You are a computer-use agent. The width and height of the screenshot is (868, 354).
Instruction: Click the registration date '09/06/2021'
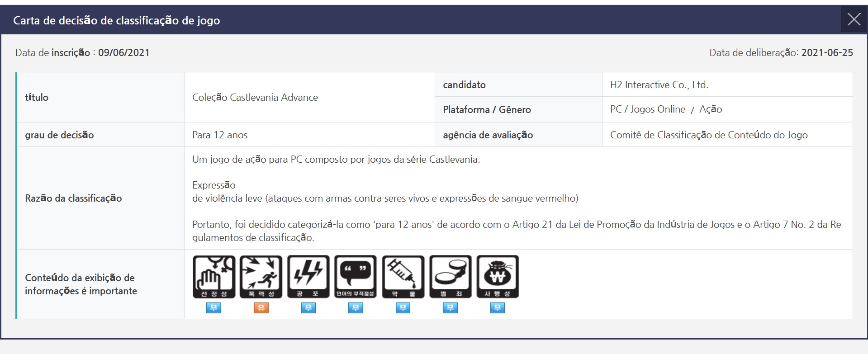tap(124, 52)
